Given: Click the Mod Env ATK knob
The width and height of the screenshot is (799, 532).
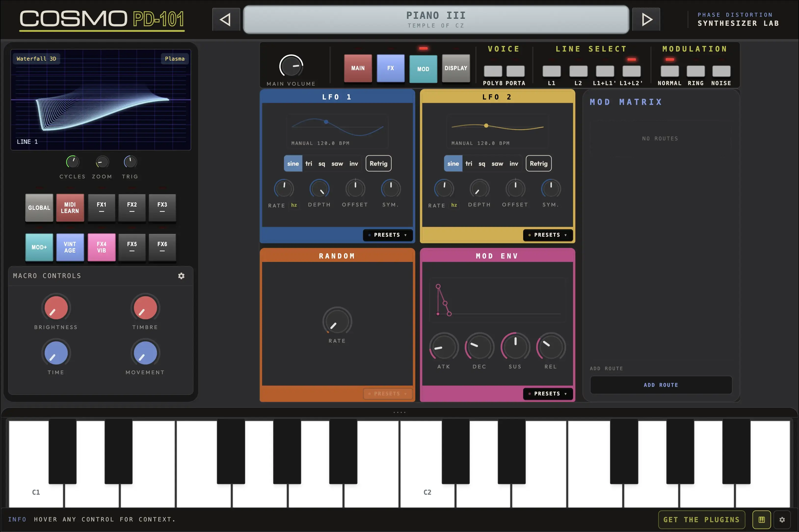Looking at the screenshot, I should coord(444,347).
